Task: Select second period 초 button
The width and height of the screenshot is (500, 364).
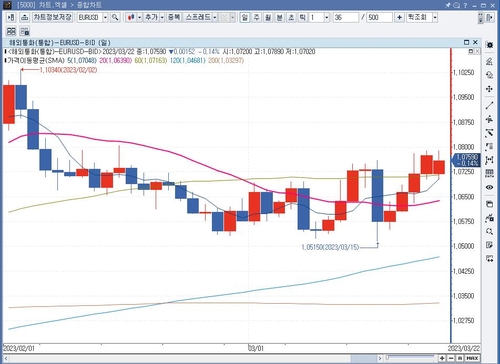Action: click(x=291, y=17)
